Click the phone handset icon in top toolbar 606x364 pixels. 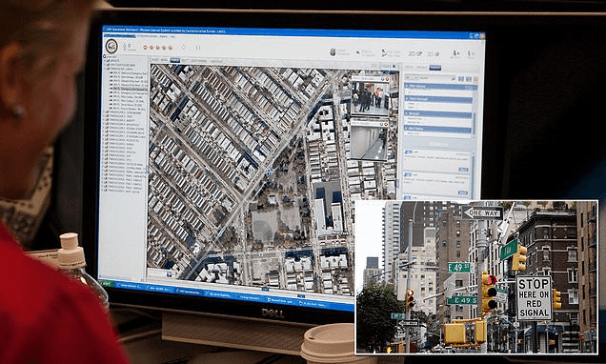384,53
